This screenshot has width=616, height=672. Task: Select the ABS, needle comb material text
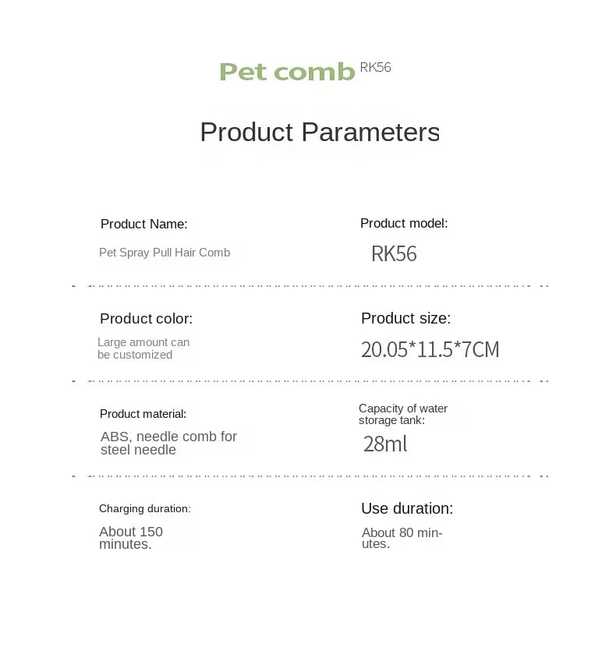click(168, 443)
